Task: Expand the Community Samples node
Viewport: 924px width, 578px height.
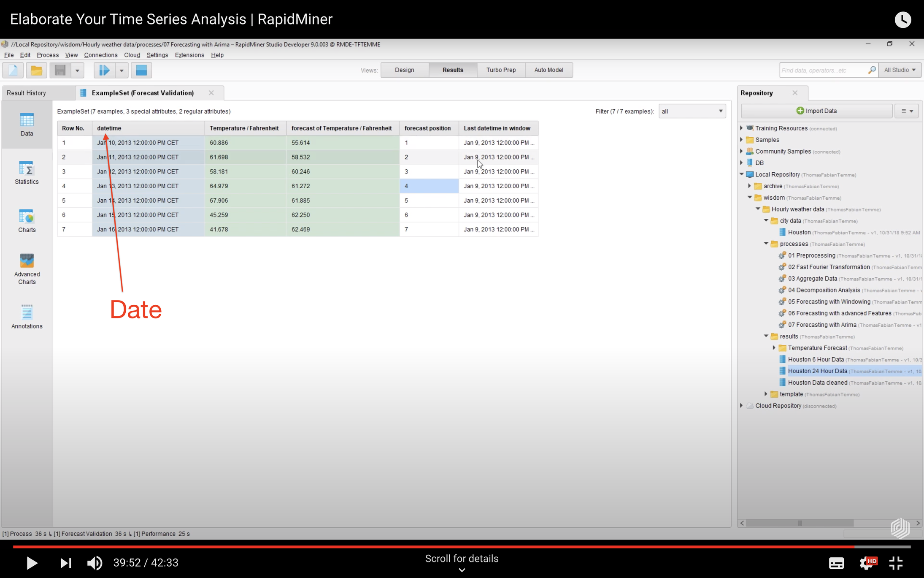Action: click(x=742, y=151)
